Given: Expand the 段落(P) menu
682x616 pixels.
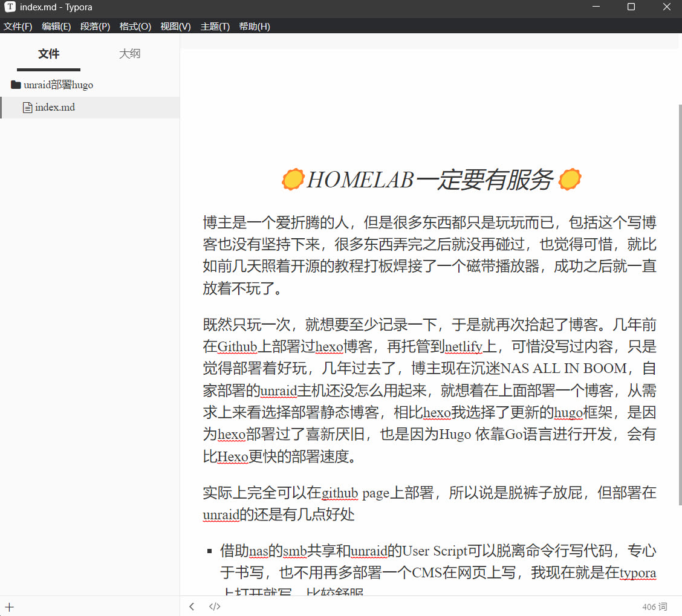Looking at the screenshot, I should pos(95,27).
